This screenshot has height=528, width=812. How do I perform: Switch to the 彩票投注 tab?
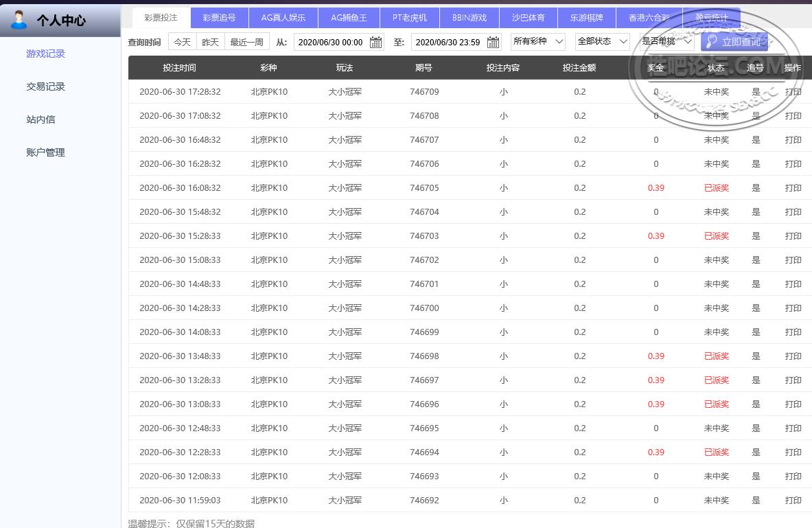coord(161,18)
